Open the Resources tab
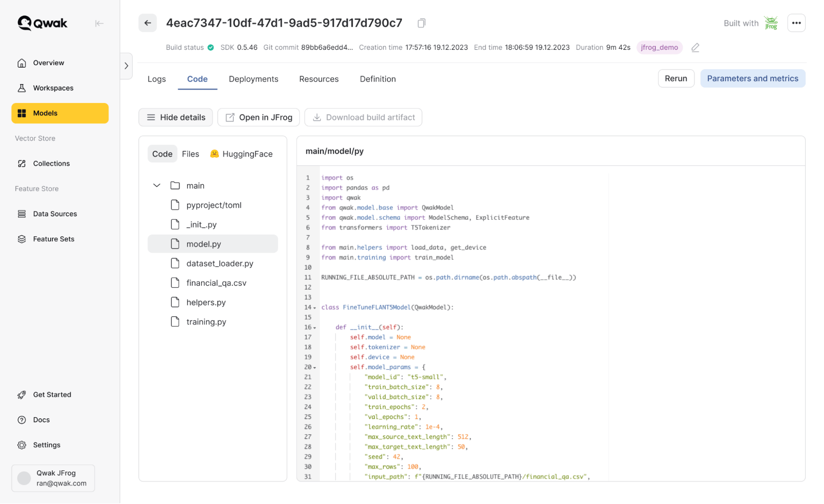 click(319, 79)
